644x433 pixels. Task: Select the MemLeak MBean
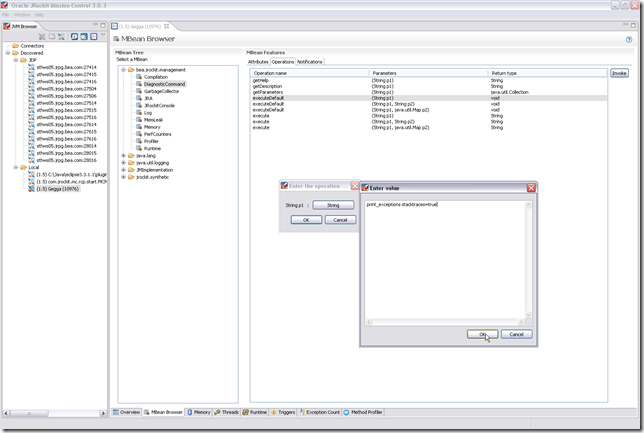(x=154, y=120)
